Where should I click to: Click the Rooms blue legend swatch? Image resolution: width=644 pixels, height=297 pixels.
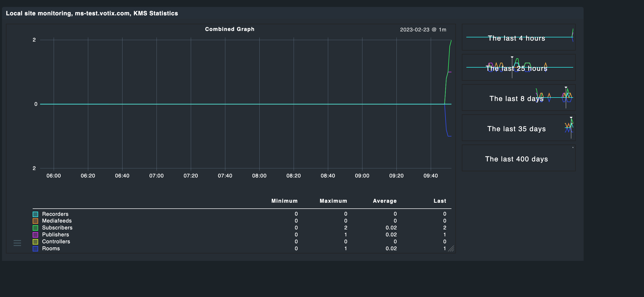pyautogui.click(x=35, y=248)
